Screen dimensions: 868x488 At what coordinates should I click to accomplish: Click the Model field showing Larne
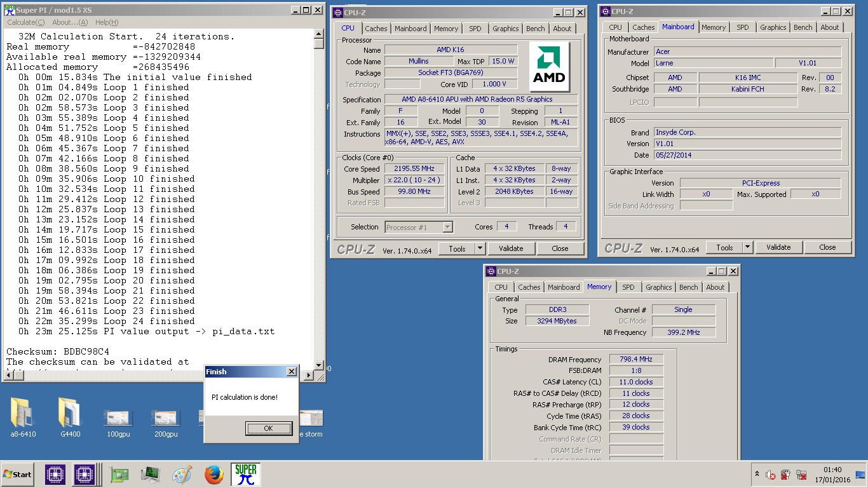[x=714, y=64]
